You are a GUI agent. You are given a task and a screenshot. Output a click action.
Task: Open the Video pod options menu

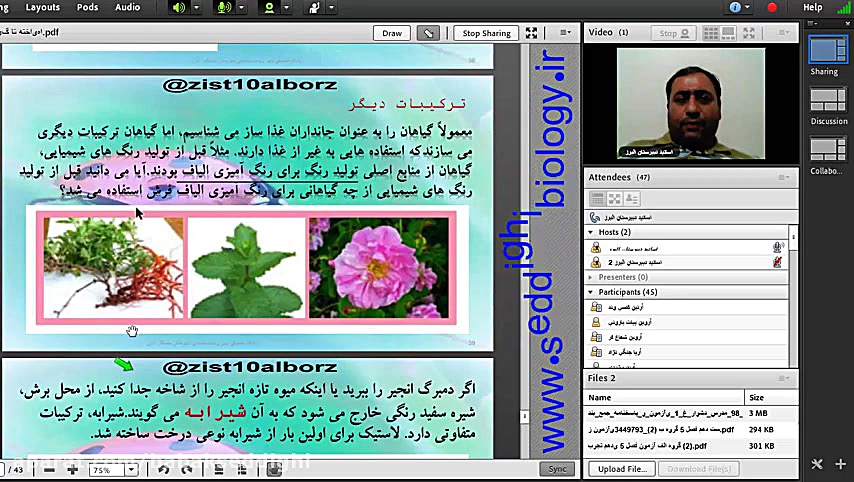point(784,33)
